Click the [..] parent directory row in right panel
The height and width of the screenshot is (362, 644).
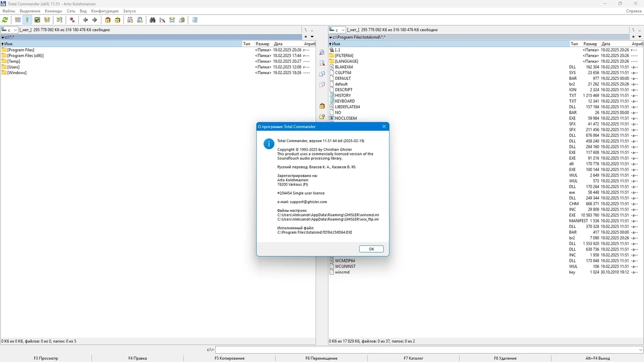point(486,50)
